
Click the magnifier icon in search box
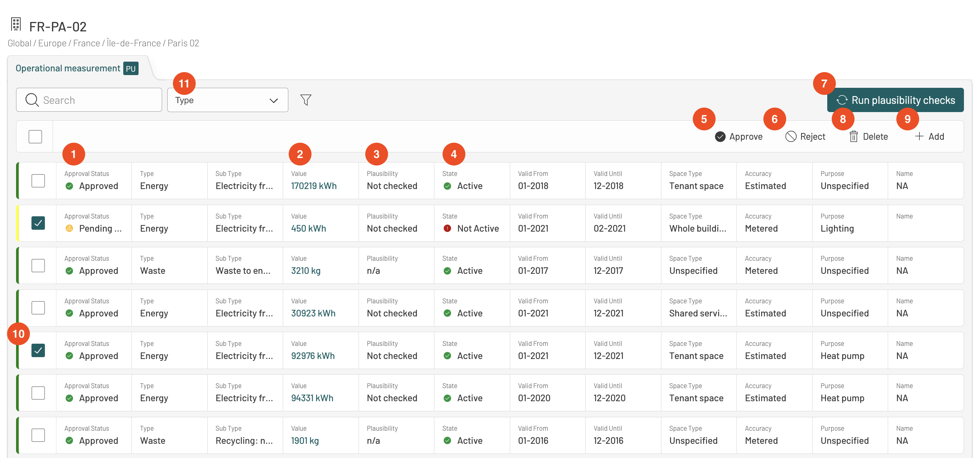tap(32, 100)
